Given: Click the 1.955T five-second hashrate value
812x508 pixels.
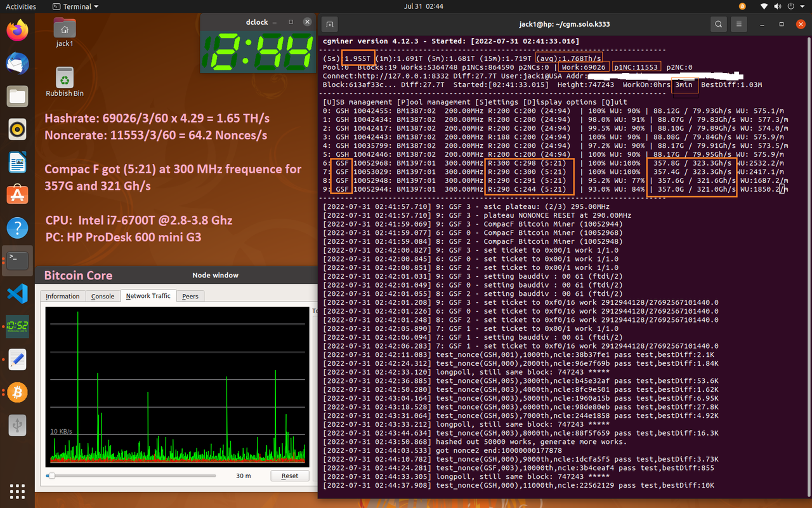Looking at the screenshot, I should 358,58.
